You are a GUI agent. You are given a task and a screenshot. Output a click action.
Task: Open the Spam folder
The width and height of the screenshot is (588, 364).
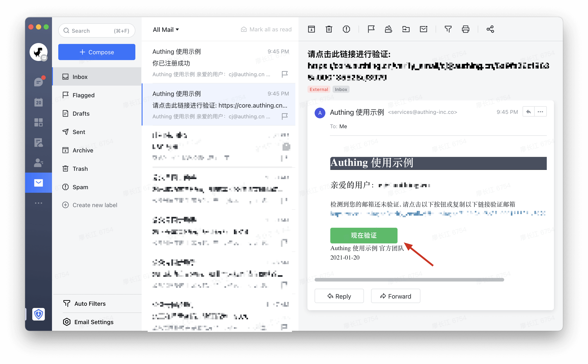coord(97,187)
